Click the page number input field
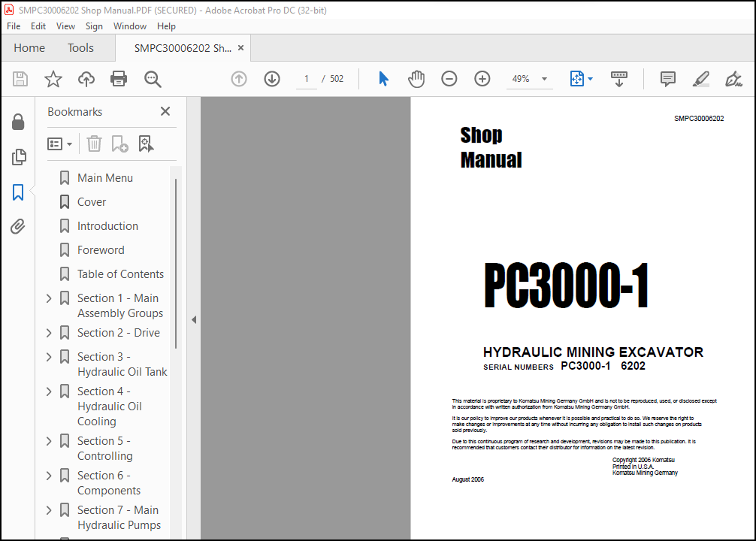 (x=306, y=79)
